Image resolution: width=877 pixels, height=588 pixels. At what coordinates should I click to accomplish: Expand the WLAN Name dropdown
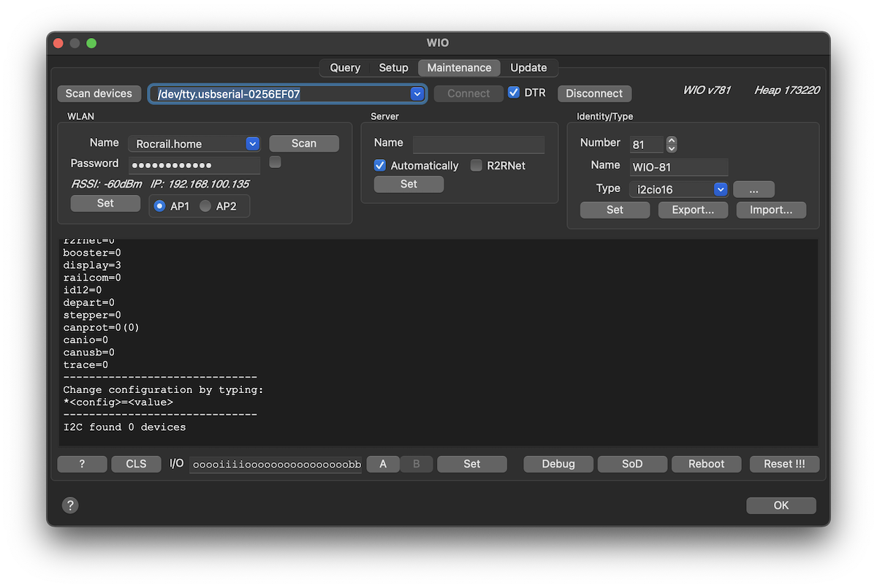point(252,144)
